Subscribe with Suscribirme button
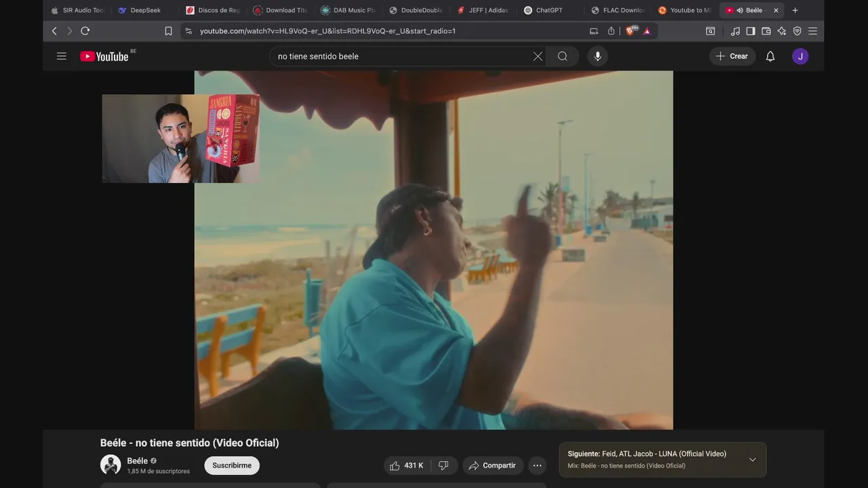Image resolution: width=868 pixels, height=488 pixels. pos(232,466)
